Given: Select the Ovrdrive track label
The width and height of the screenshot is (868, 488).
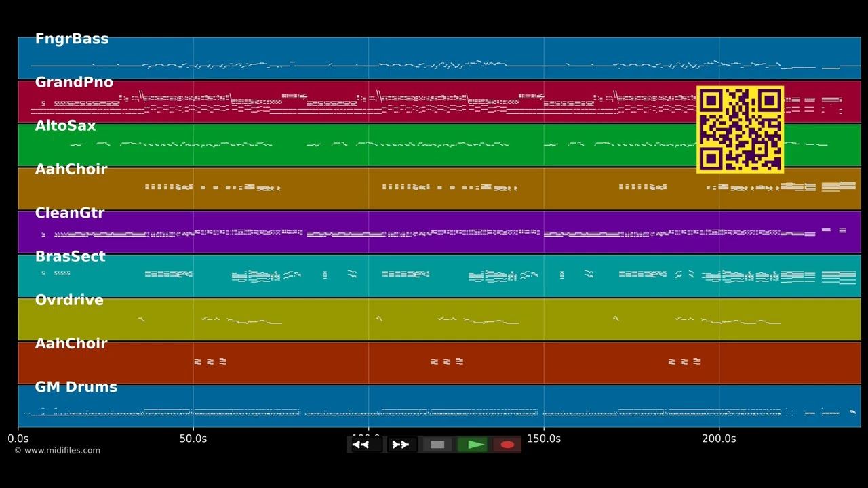Looking at the screenshot, I should 69,300.
